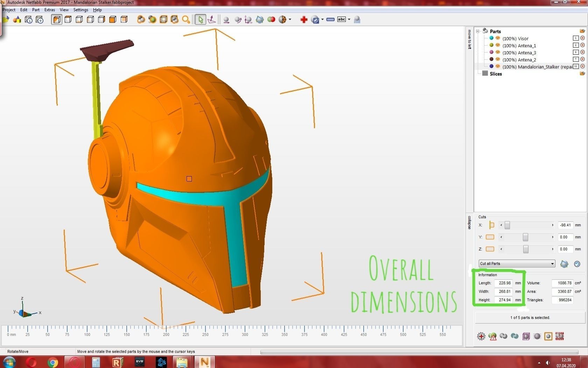The width and height of the screenshot is (588, 368).
Task: Select the isometric view cube button
Action: (x=56, y=20)
